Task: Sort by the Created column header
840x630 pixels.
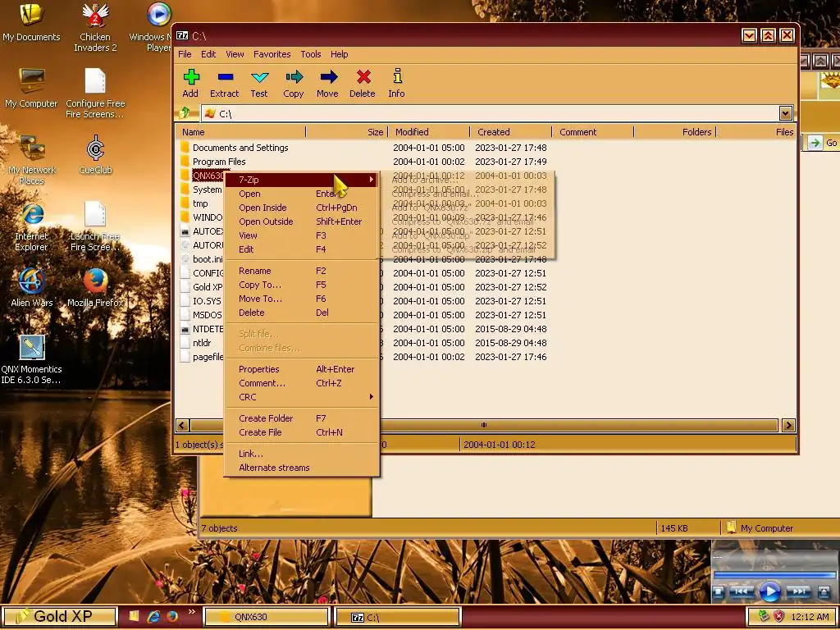Action: tap(511, 132)
